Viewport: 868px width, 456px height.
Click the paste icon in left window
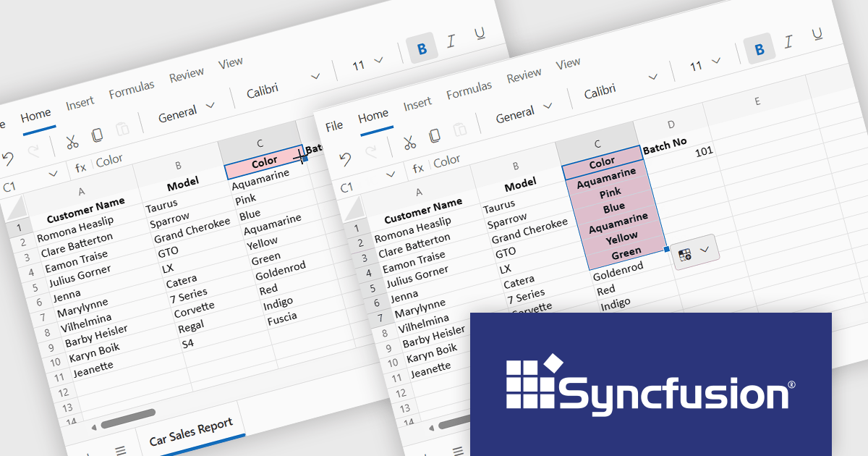(122, 130)
